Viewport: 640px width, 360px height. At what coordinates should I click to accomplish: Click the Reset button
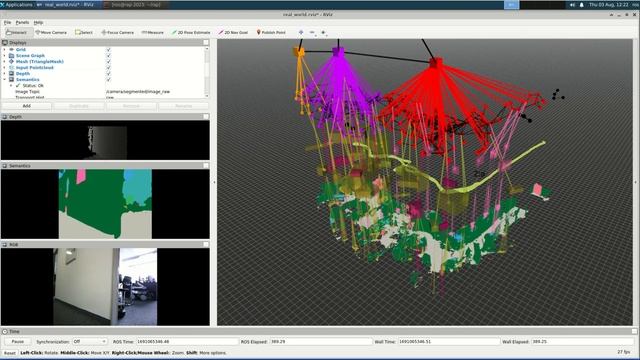tap(10, 353)
